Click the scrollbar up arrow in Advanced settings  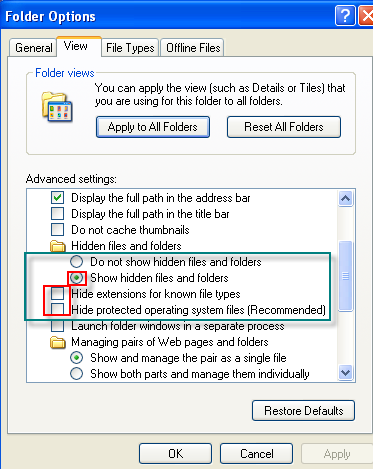click(346, 199)
